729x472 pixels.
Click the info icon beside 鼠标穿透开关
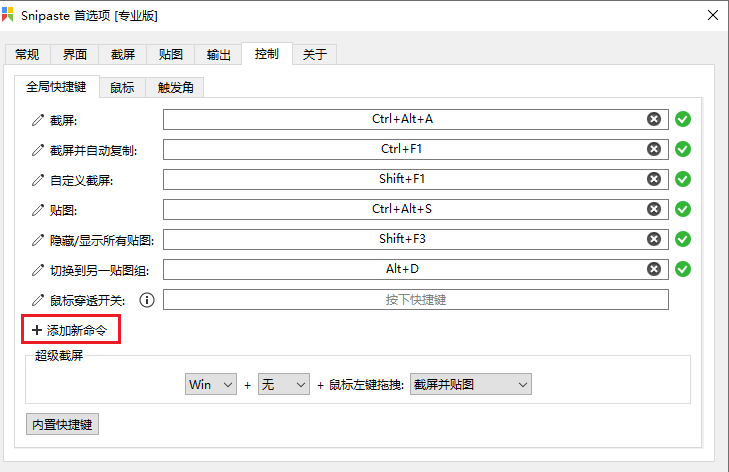click(147, 300)
